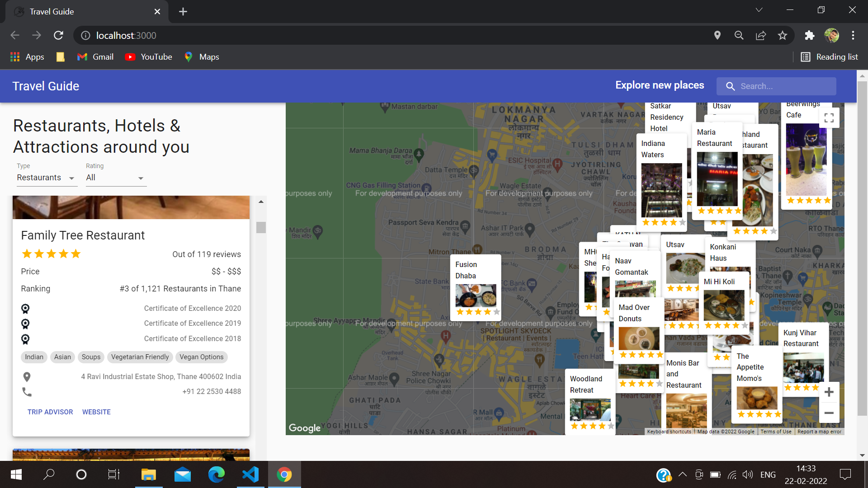868x488 pixels.
Task: Click Certificate of Excellence 2019 award icon
Action: pyautogui.click(x=25, y=324)
